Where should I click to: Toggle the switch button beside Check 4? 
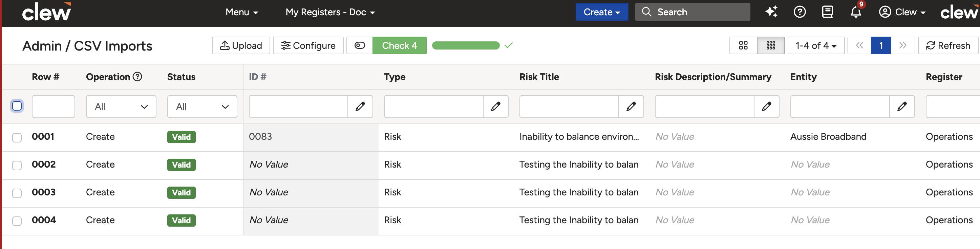point(360,45)
